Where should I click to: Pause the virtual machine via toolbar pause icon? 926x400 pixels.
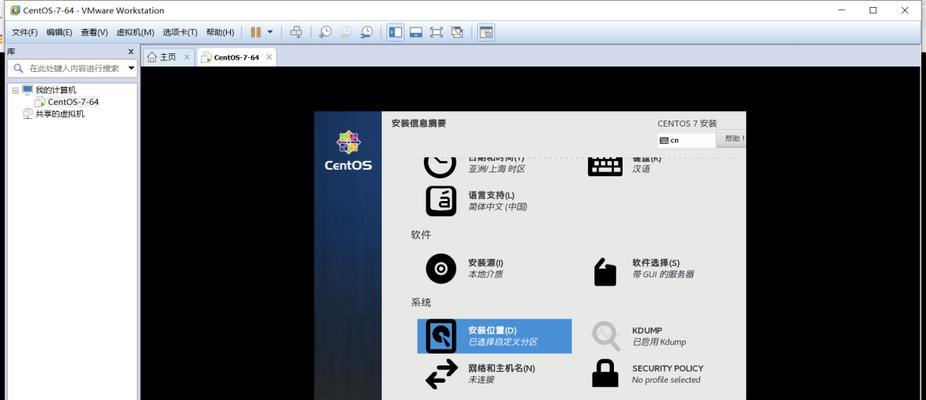pyautogui.click(x=255, y=32)
